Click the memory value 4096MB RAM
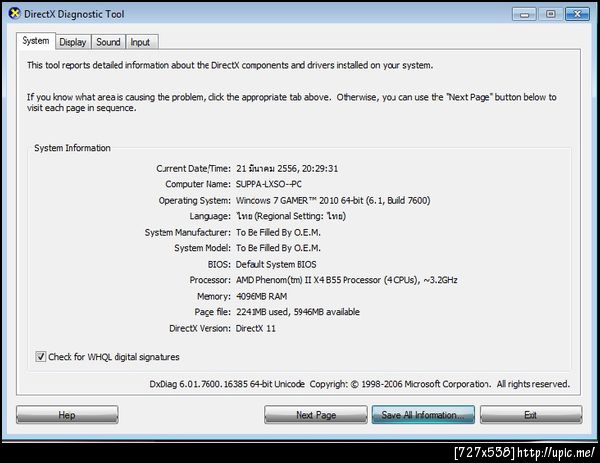600x463 pixels. (261, 296)
